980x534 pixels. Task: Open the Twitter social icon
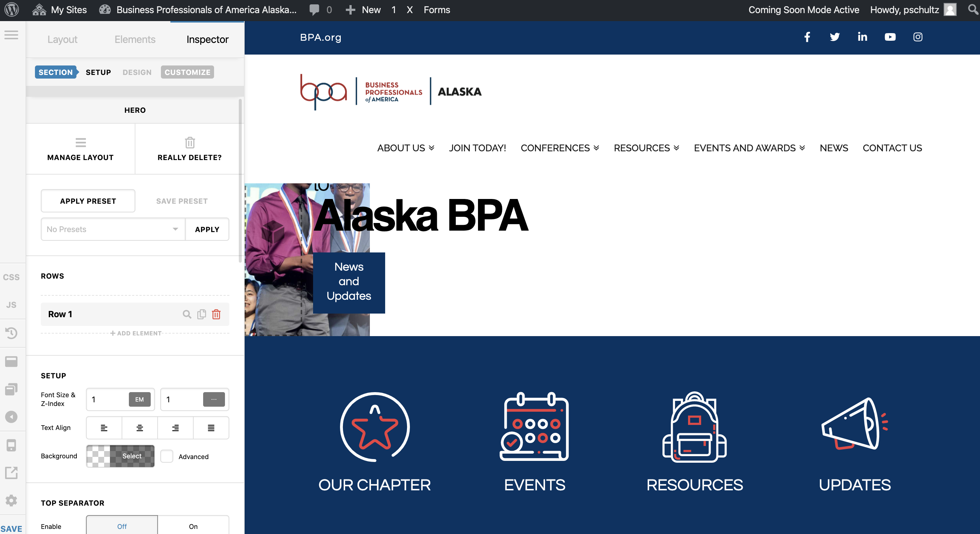click(x=835, y=37)
